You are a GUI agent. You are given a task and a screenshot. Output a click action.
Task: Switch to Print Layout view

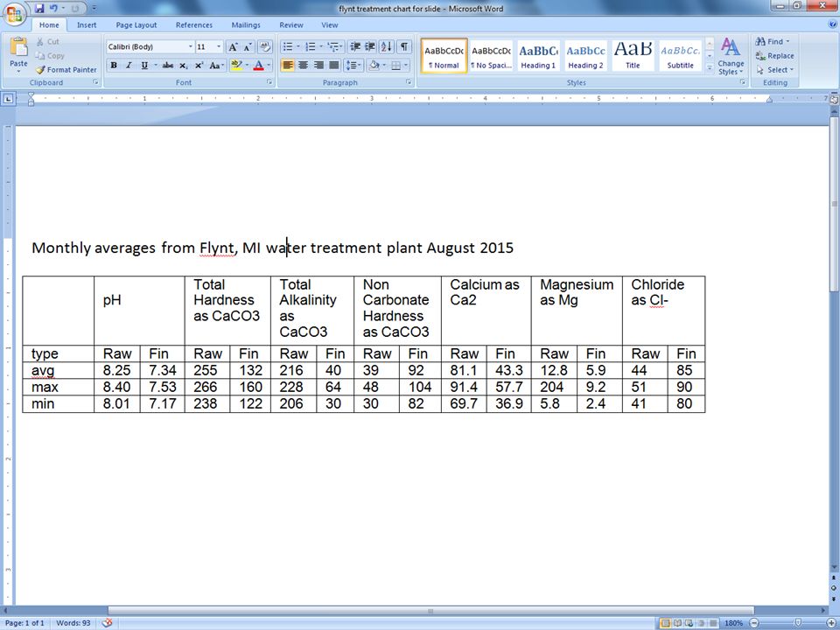pos(665,623)
